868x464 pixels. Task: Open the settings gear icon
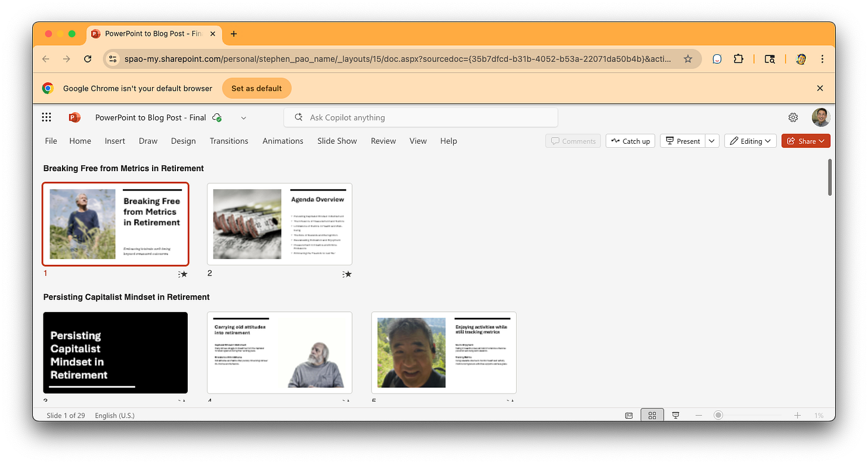(793, 117)
